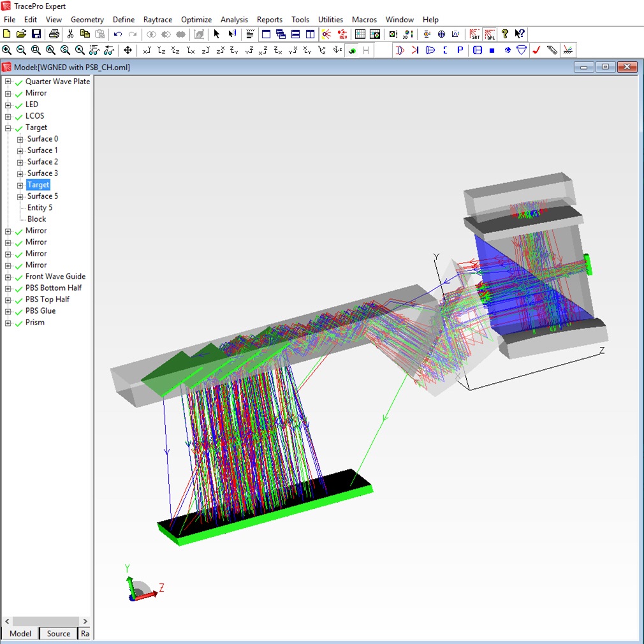Viewport: 644px width, 644px height.
Task: Undo the last action
Action: click(x=117, y=34)
